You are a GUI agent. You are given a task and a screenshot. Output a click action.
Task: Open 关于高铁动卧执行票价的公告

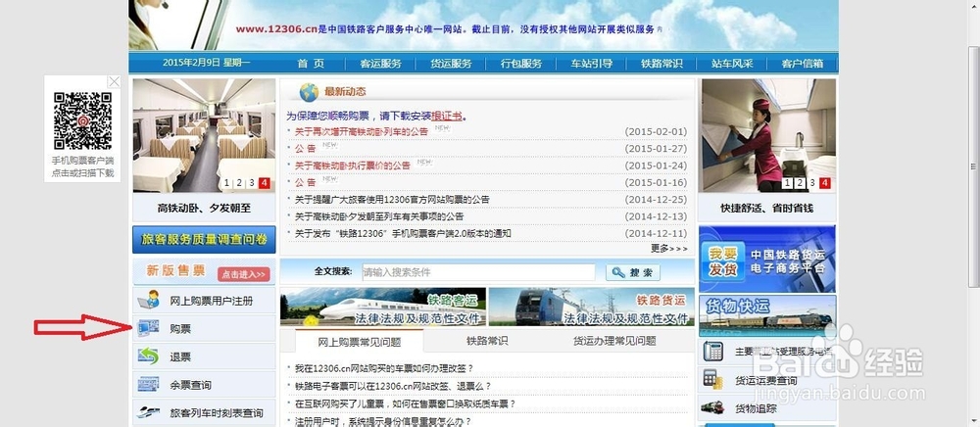point(353,166)
